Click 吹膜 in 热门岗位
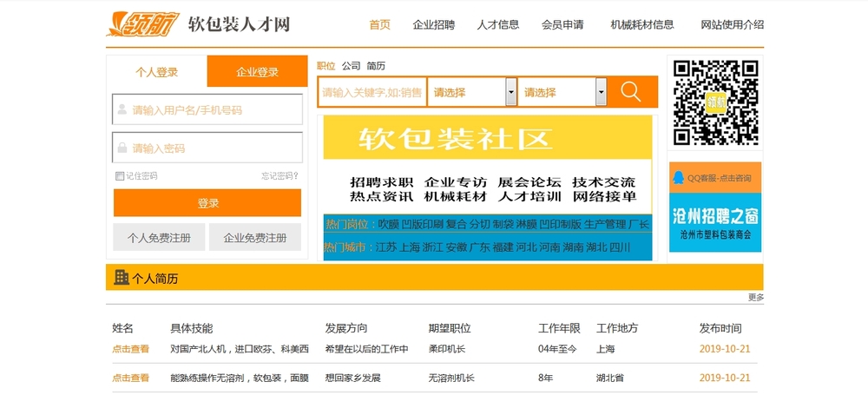This screenshot has height=395, width=868. point(388,224)
